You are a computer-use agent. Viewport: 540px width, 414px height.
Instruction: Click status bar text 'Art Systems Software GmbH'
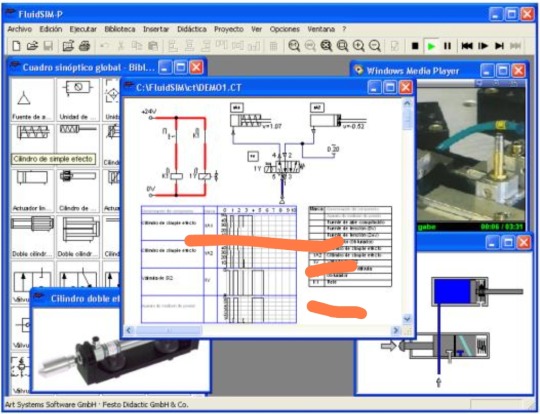(x=51, y=404)
